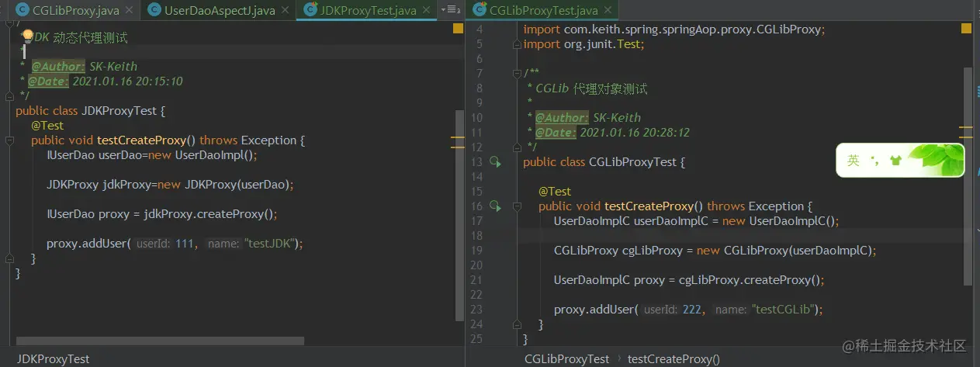980x367 pixels.
Task: Select the CGLibProxyTest.java tab in right pane
Action: pyautogui.click(x=544, y=11)
